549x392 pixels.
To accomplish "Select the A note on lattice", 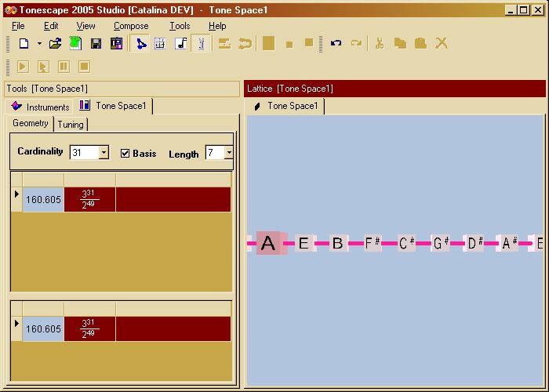I will pyautogui.click(x=268, y=244).
